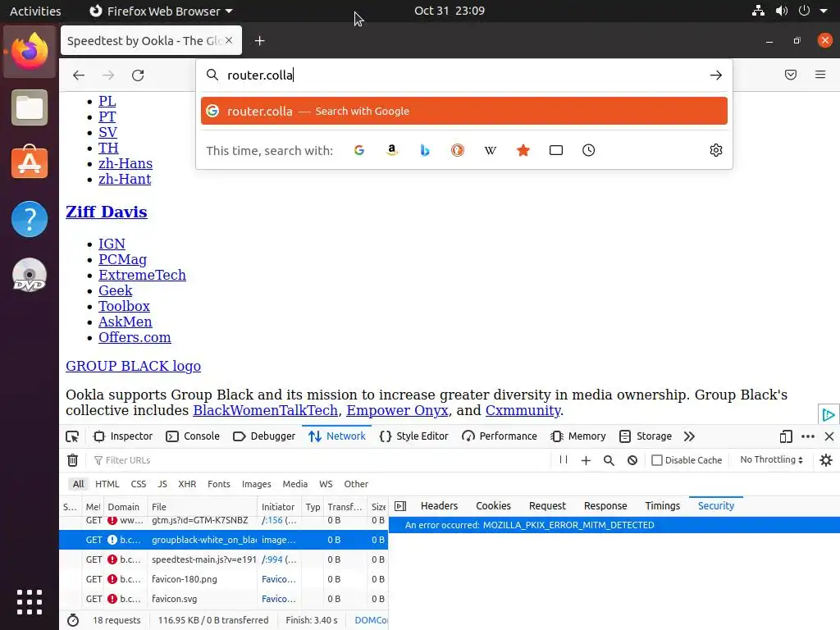840x630 pixels.
Task: Open request blocking icon
Action: coord(632,460)
